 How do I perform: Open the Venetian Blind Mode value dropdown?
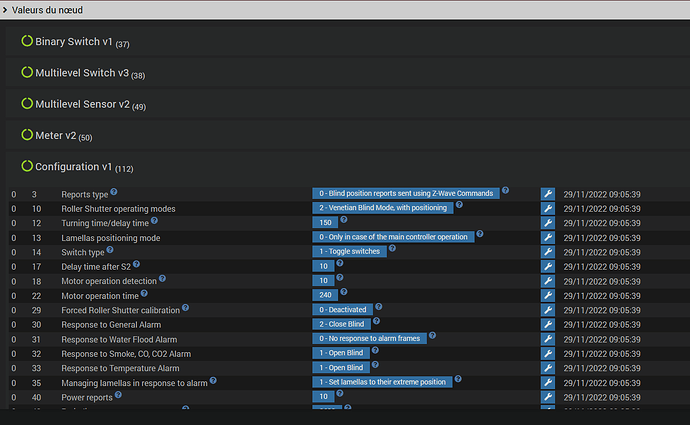383,208
